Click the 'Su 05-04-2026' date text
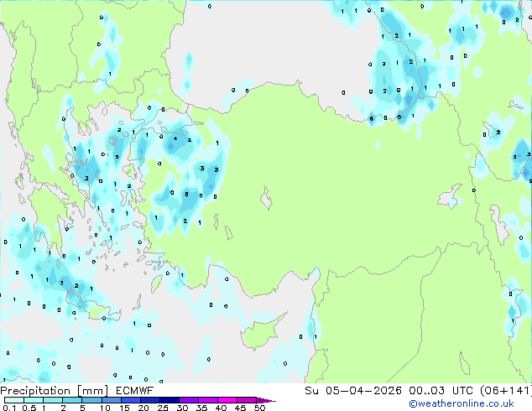The height and width of the screenshot is (411, 532). point(353,391)
